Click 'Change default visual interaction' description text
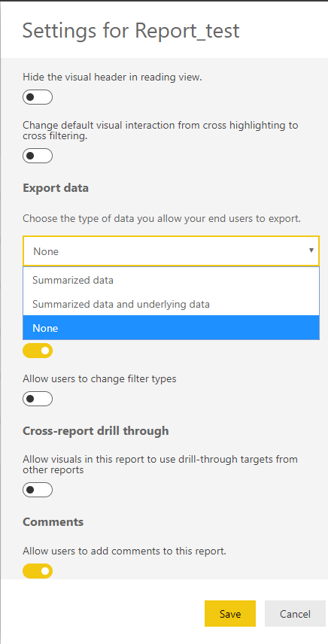Viewport: 328px width, 644px height. coord(160,130)
